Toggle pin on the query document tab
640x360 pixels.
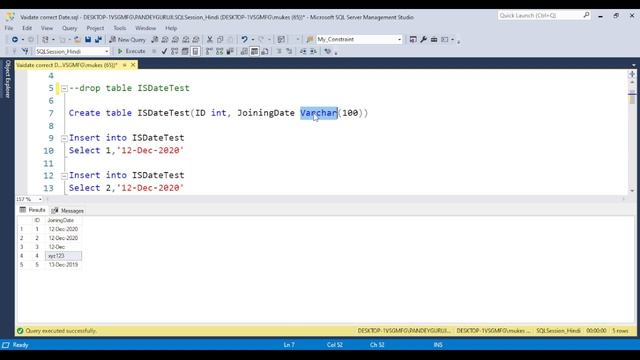click(124, 65)
